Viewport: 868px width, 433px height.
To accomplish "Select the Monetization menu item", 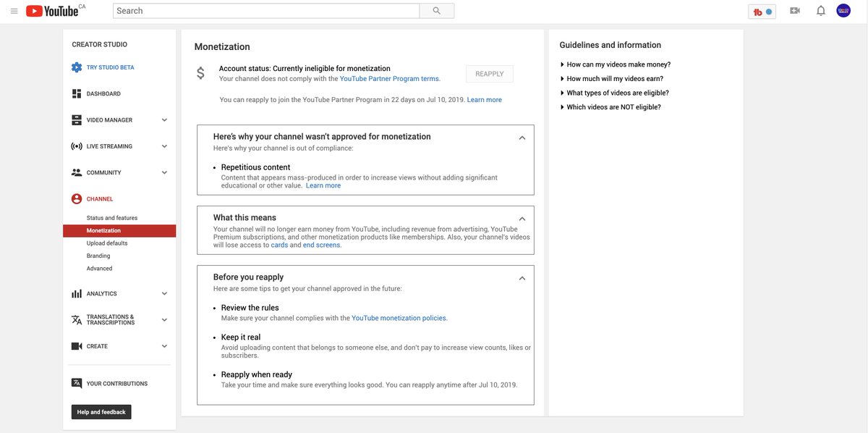I will point(119,231).
